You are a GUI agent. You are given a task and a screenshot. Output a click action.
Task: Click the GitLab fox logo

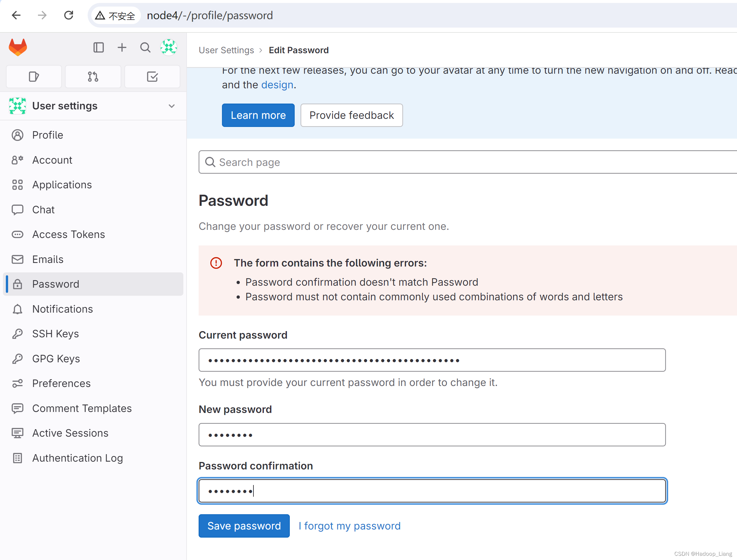[x=18, y=47]
